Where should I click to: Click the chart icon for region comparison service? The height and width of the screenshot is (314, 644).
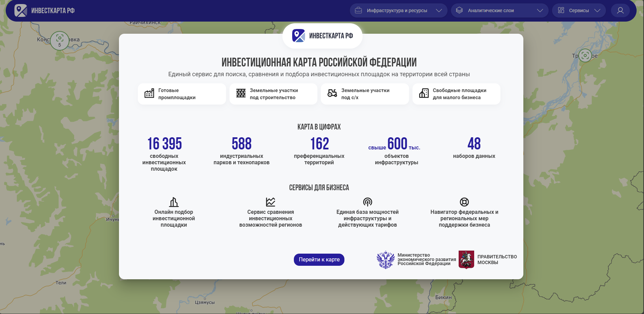pyautogui.click(x=271, y=202)
